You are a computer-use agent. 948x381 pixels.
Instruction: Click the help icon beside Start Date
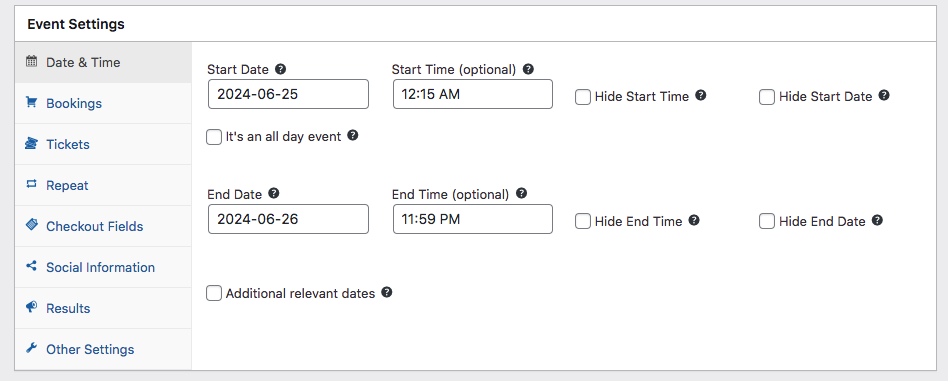click(x=280, y=69)
